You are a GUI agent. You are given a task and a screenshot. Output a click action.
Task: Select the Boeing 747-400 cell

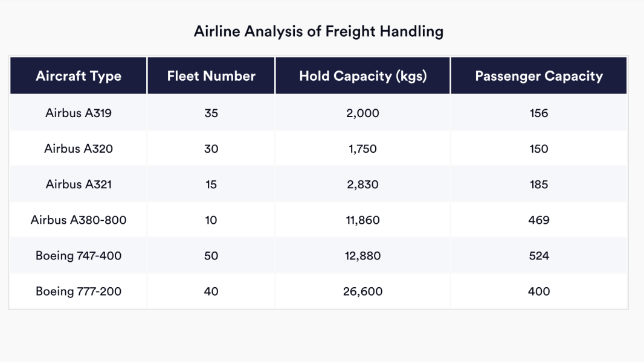(x=79, y=255)
